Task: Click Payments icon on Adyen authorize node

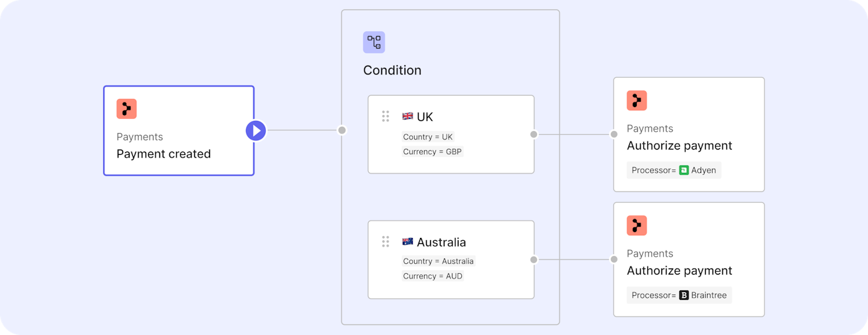Action: point(637,101)
